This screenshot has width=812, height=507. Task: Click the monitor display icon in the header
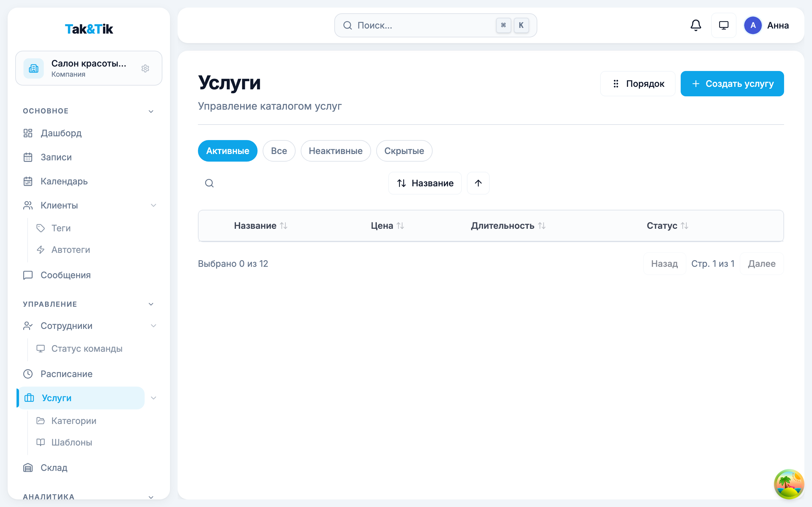724,25
